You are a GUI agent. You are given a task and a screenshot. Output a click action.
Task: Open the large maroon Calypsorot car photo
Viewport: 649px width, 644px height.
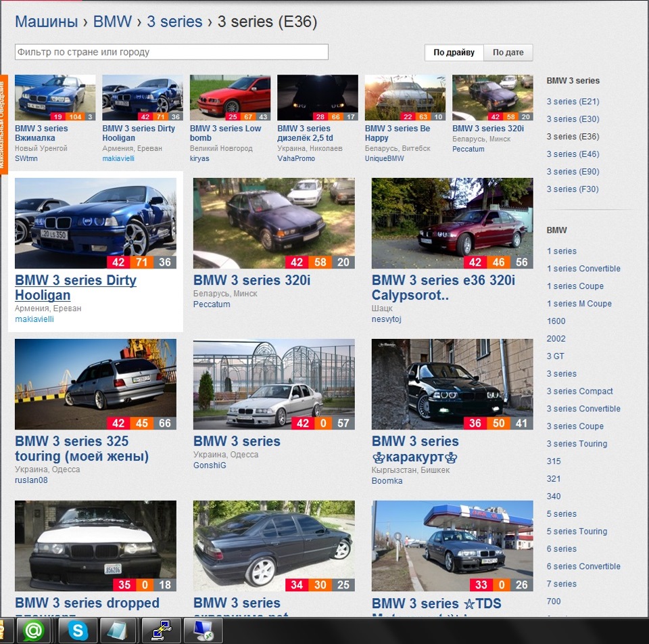point(452,223)
